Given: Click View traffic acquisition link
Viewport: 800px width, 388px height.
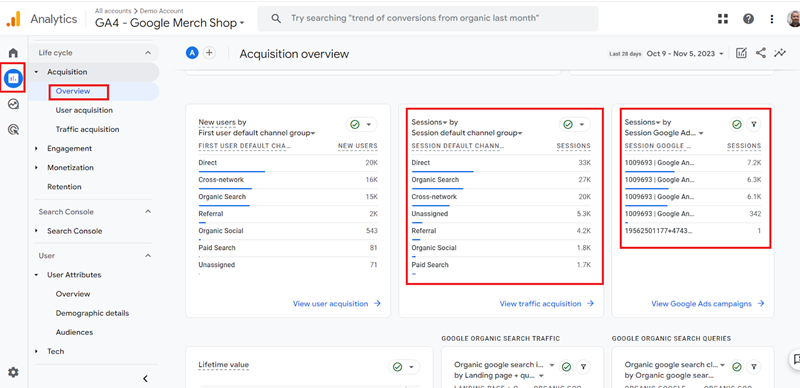Looking at the screenshot, I should 546,304.
